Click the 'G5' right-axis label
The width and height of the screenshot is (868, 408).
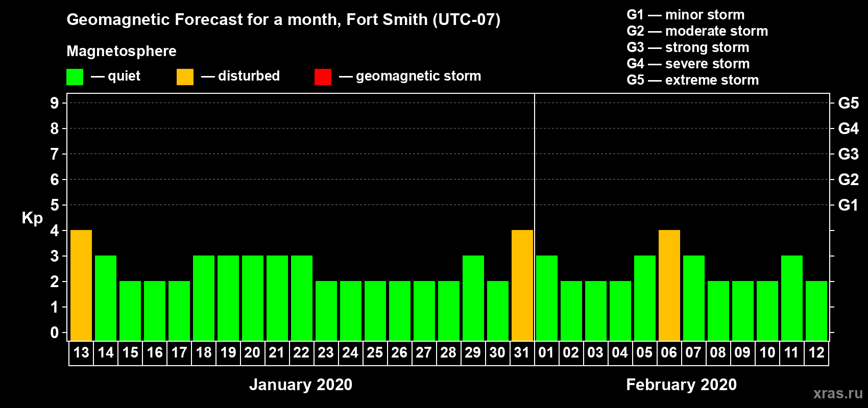point(849,103)
